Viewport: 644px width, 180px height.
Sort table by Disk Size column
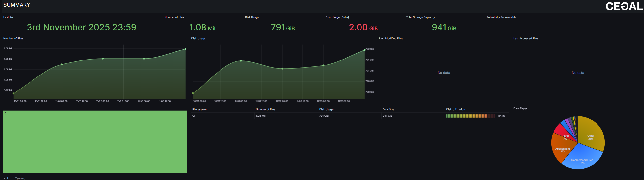pos(388,110)
